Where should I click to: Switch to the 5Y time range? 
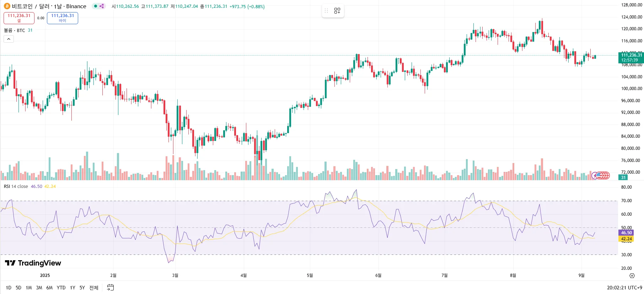point(82,288)
